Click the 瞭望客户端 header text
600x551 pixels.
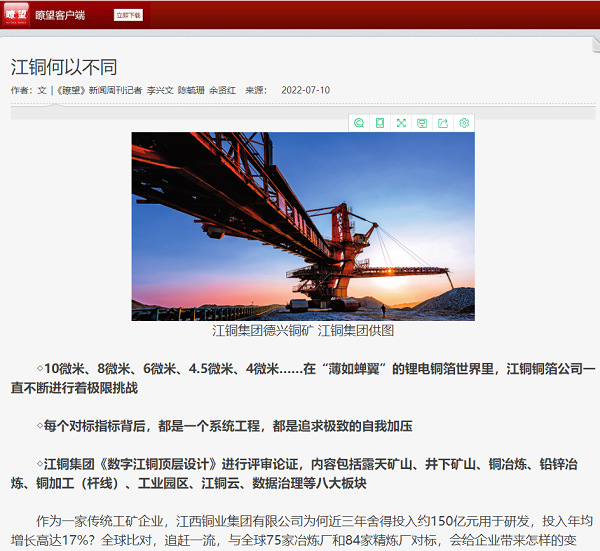point(60,15)
